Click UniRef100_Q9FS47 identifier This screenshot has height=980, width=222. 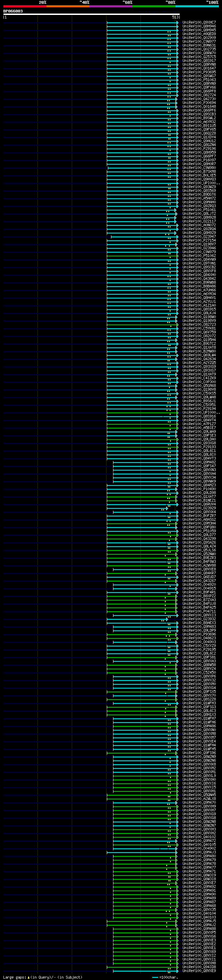click(199, 466)
